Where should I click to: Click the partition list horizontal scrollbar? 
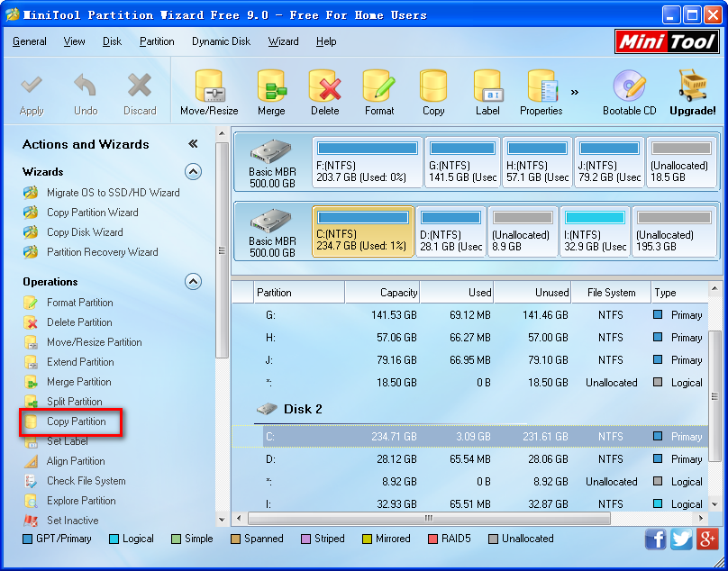click(x=429, y=518)
